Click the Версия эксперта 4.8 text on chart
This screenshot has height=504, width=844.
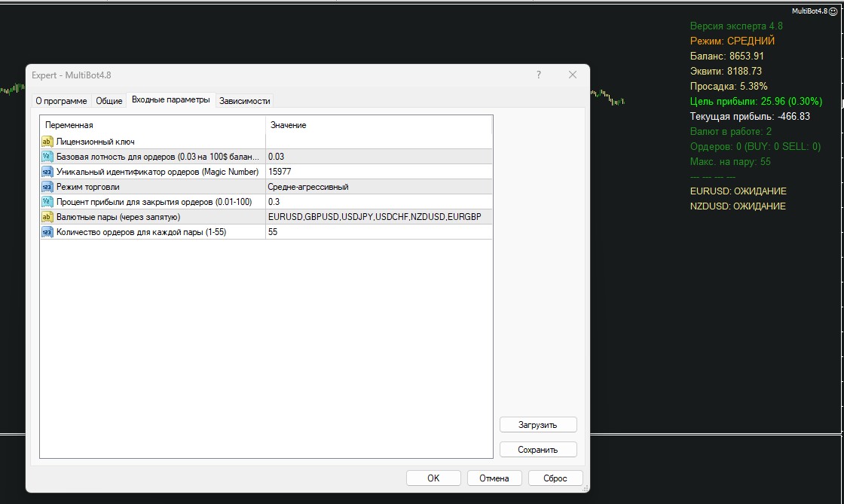click(736, 26)
